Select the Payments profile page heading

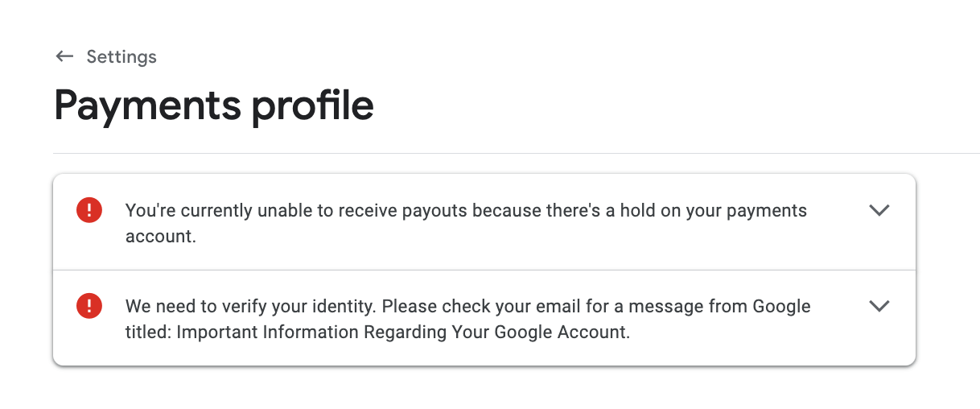click(x=214, y=105)
